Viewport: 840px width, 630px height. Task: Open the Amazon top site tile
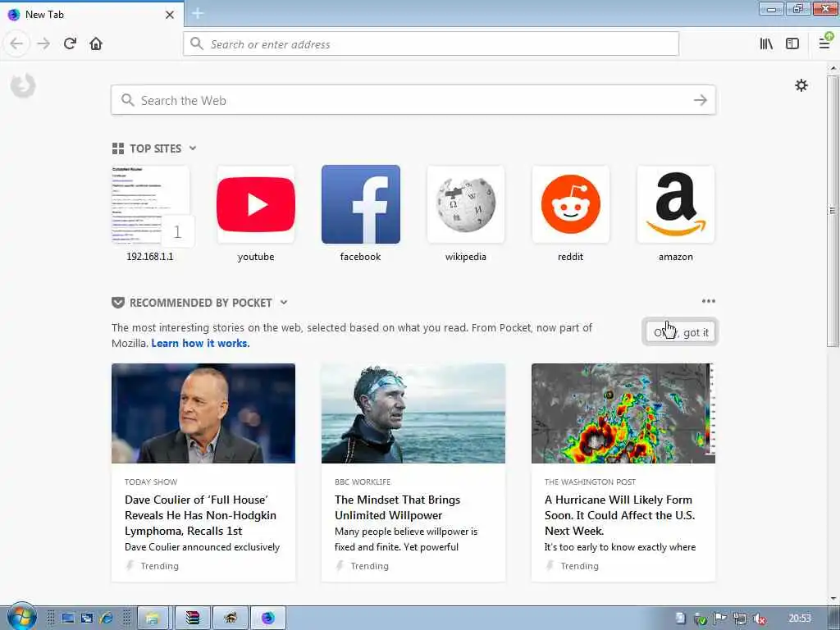click(x=676, y=204)
